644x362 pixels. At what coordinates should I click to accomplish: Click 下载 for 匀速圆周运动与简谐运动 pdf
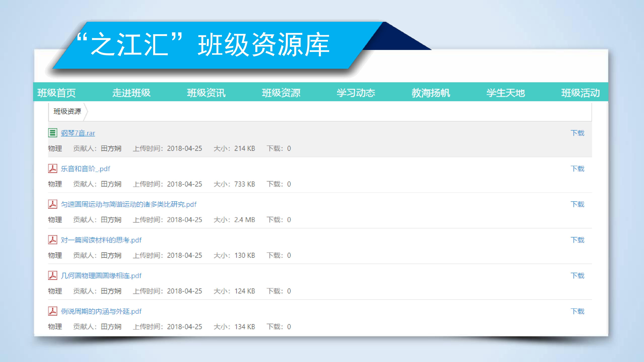pyautogui.click(x=578, y=204)
